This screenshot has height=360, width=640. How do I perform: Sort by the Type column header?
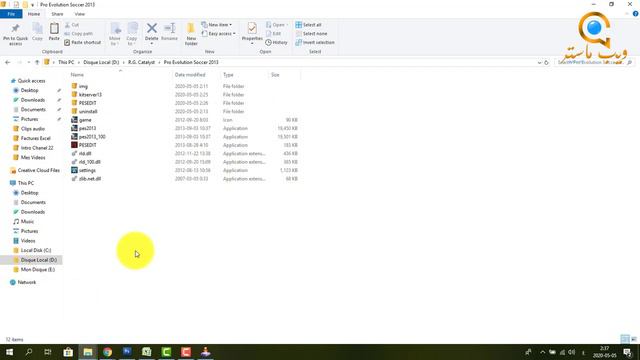(228, 75)
